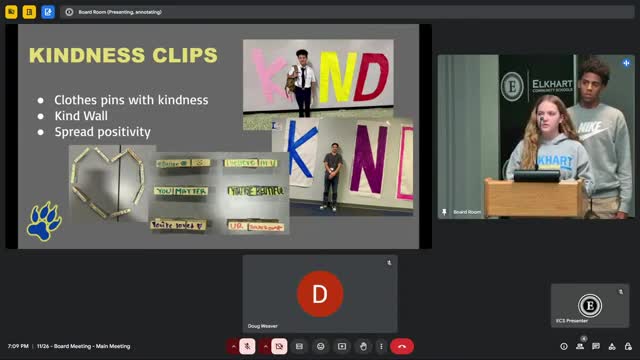Click the Present now screen icon
Image resolution: width=640 pixels, height=360 pixels.
coord(342,347)
